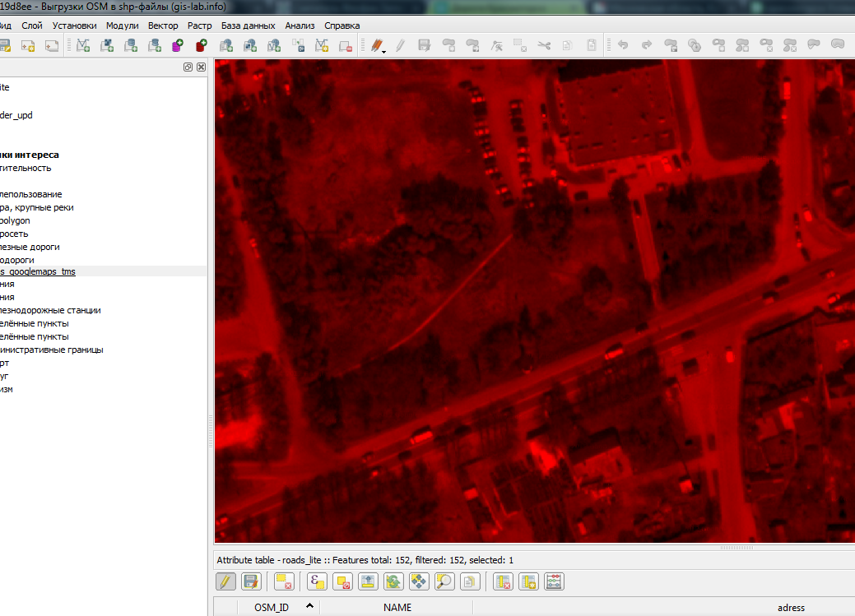Delete selected features from roads_lite
Image resolution: width=855 pixels, height=616 pixels.
pos(284,581)
